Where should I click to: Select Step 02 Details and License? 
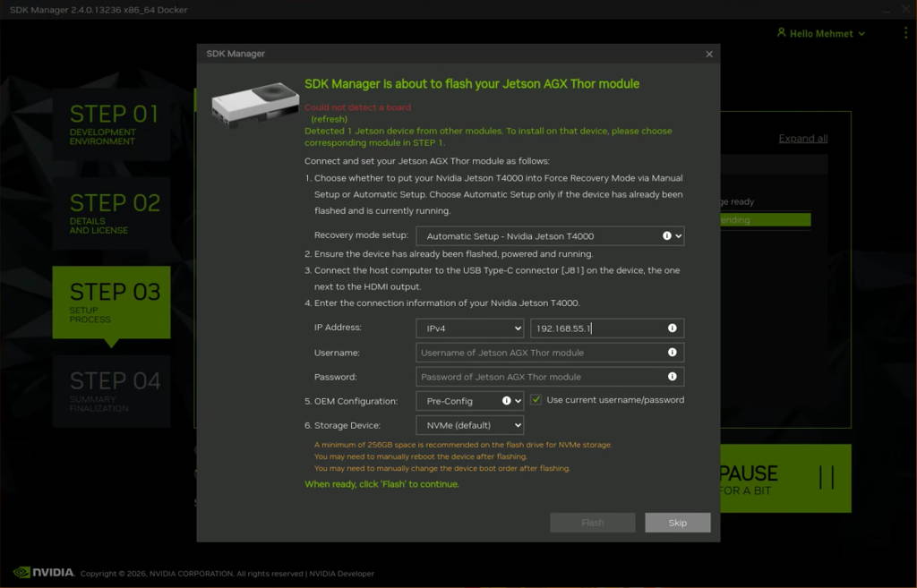(x=111, y=213)
